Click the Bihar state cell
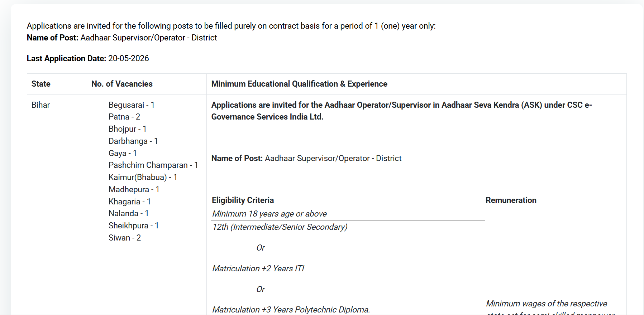The width and height of the screenshot is (644, 315). [40, 105]
